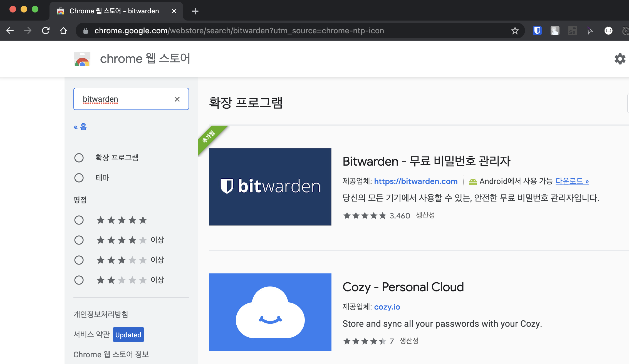
Task: Filter by two stars 이상
Action: [79, 280]
